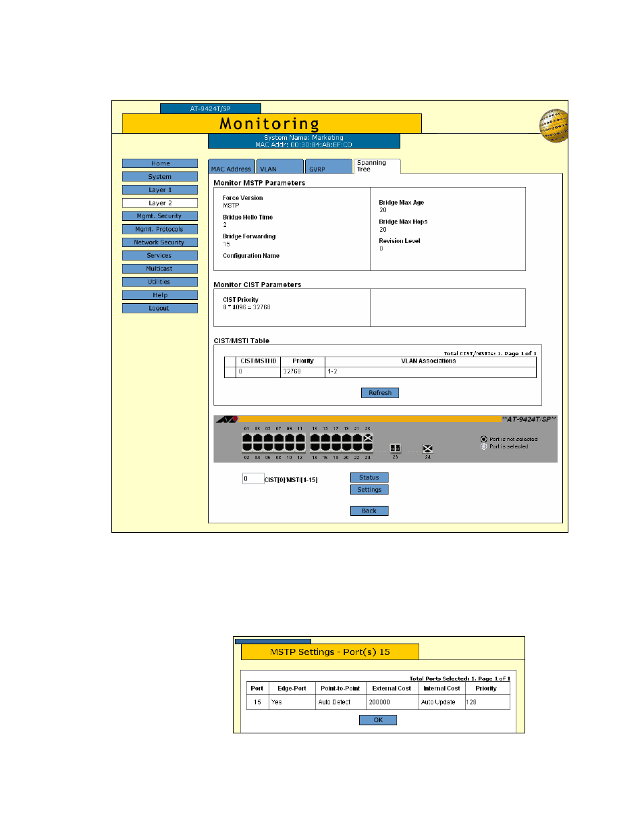Viewport: 644px width, 834px height.
Task: Select port 05 on the switch image
Action: tap(268, 438)
